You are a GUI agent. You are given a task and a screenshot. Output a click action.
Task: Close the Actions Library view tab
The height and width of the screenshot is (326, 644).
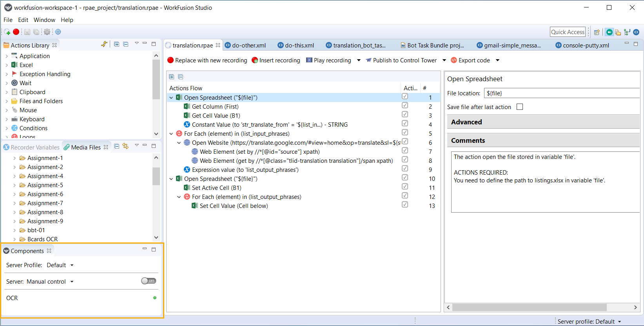[54, 45]
